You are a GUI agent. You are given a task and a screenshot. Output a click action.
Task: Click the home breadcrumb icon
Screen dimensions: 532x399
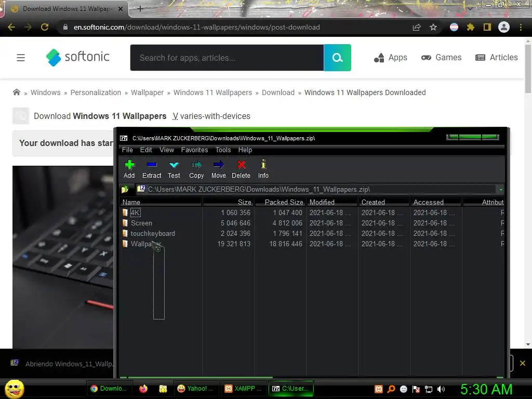click(x=16, y=92)
